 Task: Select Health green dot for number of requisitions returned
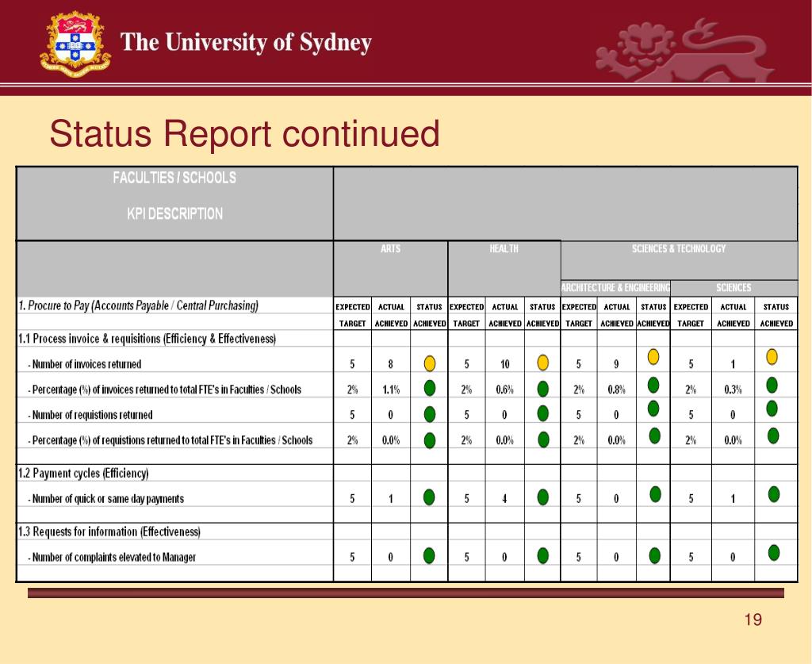pyautogui.click(x=542, y=413)
